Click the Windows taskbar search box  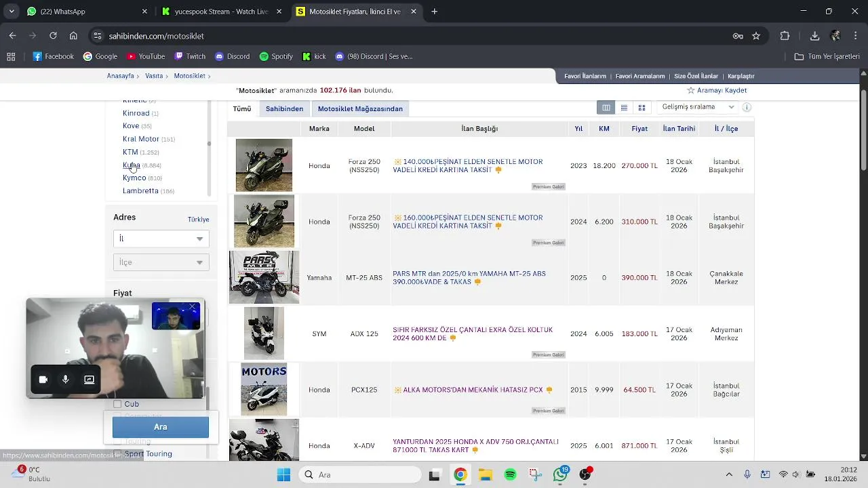pos(359,474)
